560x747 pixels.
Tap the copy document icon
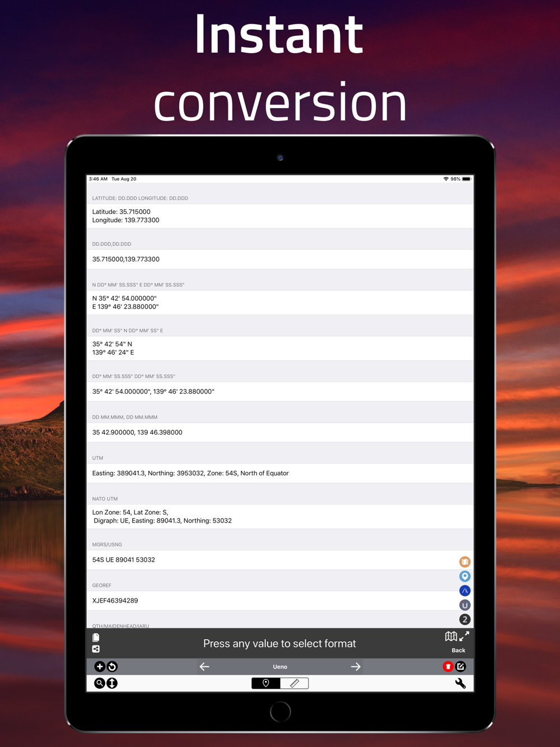coord(96,637)
